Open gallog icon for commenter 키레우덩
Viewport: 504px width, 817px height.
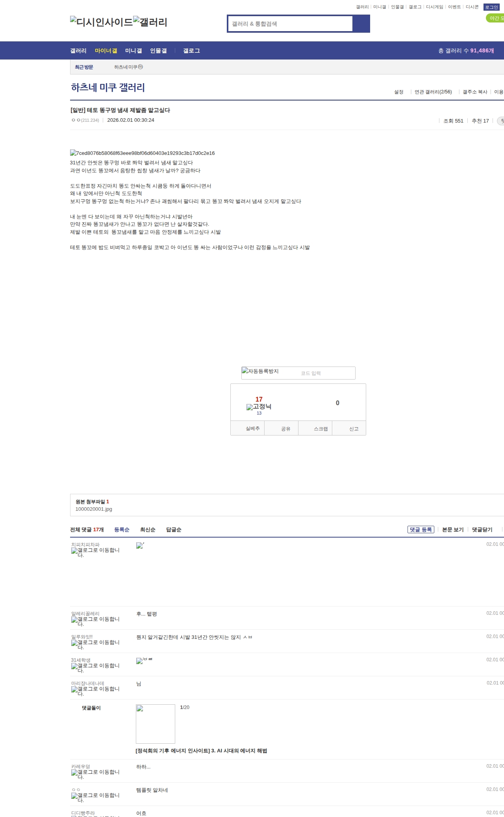click(95, 774)
